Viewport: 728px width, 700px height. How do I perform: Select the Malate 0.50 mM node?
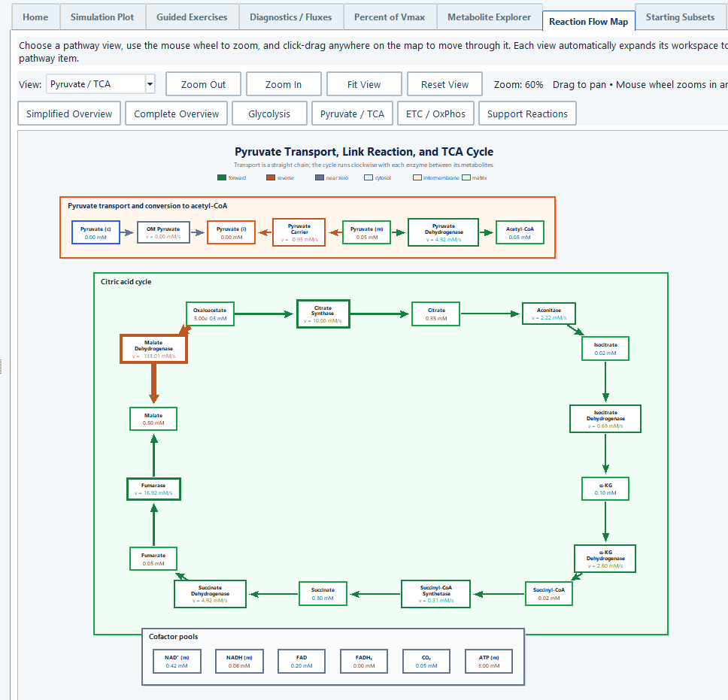153,419
